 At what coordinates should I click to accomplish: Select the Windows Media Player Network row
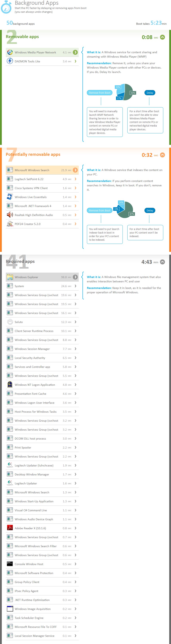[x=42, y=52]
